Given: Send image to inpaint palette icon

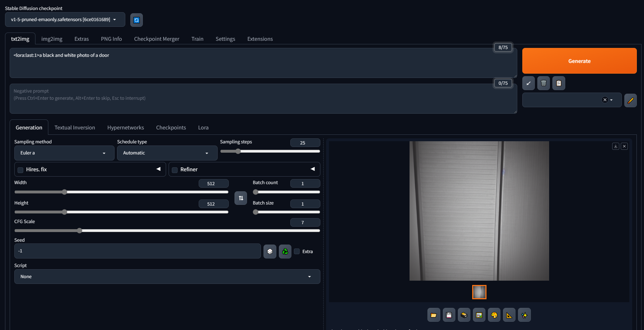Looking at the screenshot, I should [x=494, y=315].
